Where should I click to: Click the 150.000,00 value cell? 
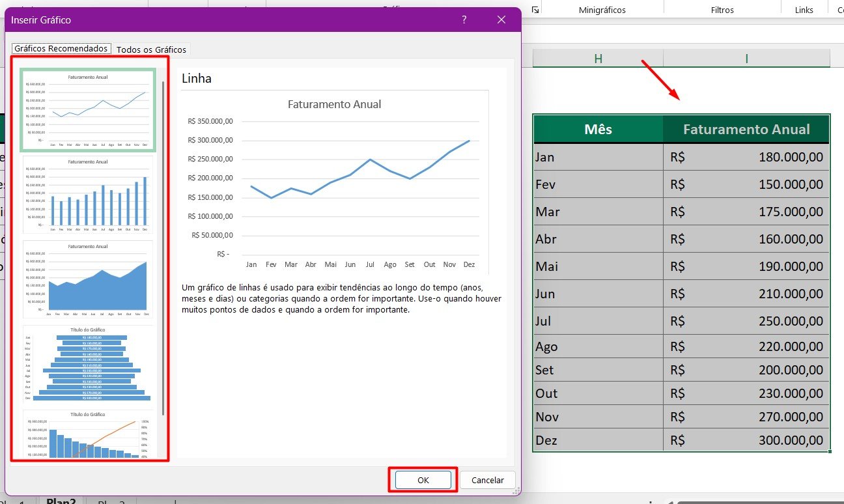click(746, 184)
